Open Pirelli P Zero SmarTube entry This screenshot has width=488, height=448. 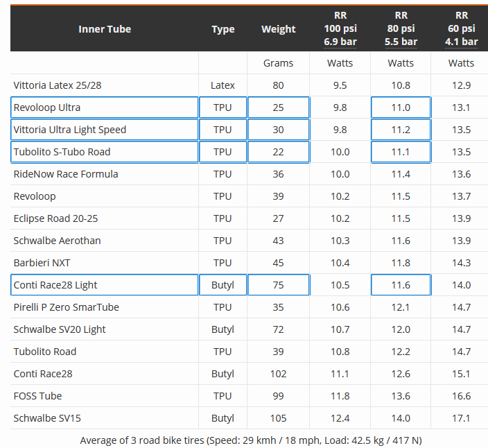[x=67, y=307]
